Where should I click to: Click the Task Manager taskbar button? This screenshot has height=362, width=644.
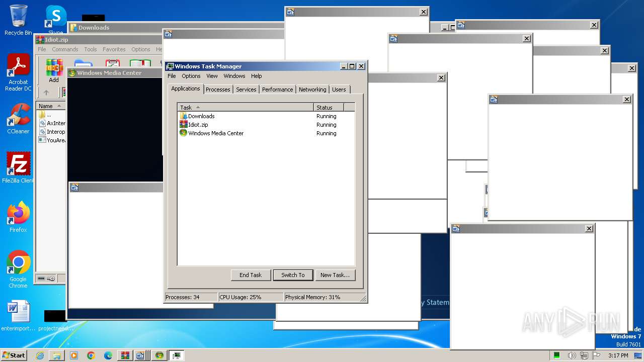click(x=176, y=355)
